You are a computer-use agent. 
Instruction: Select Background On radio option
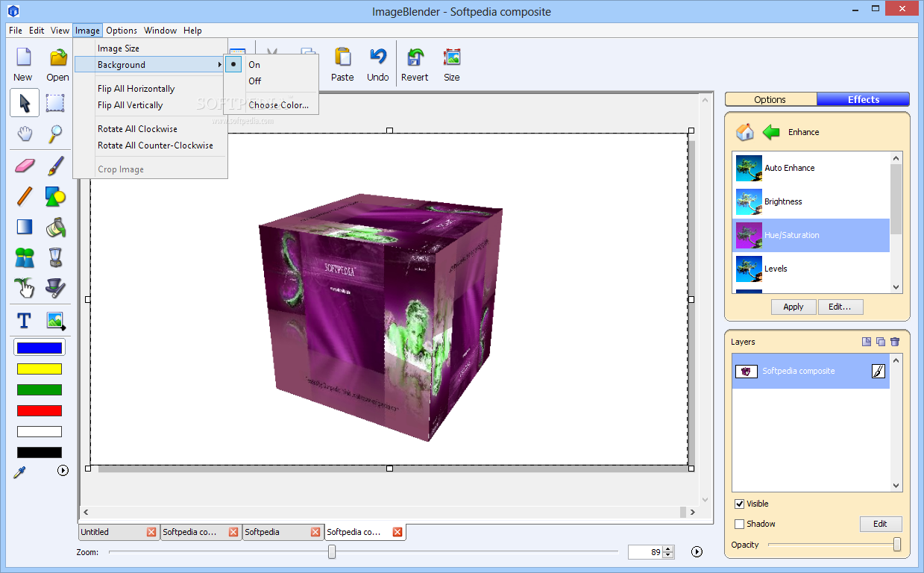click(x=271, y=65)
